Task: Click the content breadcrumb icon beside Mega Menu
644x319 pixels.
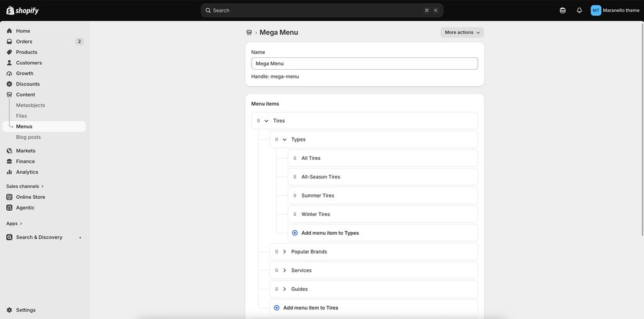Action: click(249, 32)
